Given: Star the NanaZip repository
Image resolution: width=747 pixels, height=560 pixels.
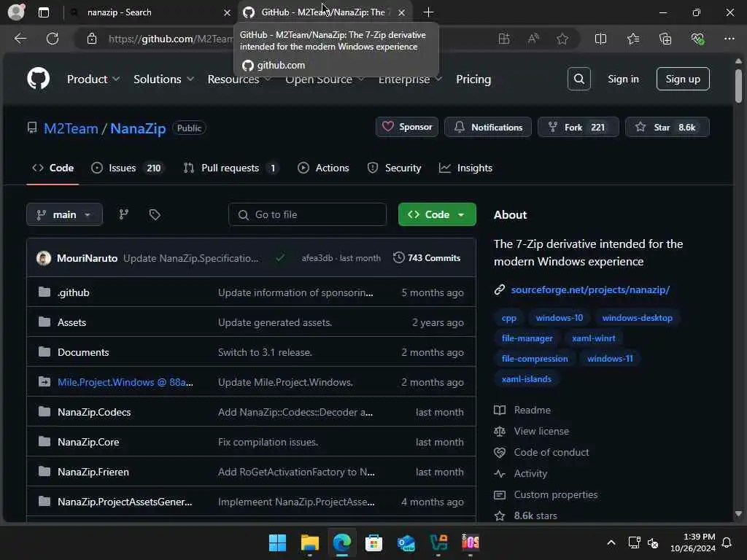Looking at the screenshot, I should point(667,127).
